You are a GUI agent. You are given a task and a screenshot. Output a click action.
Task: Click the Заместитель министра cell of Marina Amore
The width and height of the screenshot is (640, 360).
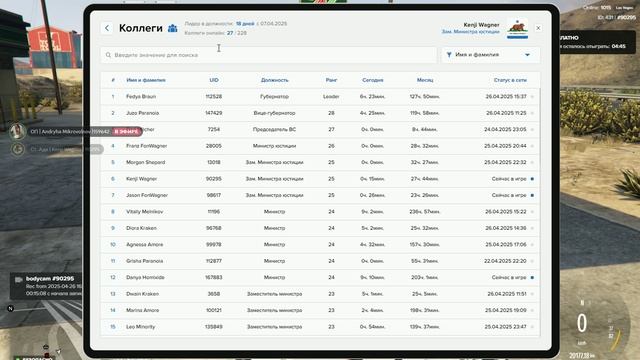(x=274, y=310)
